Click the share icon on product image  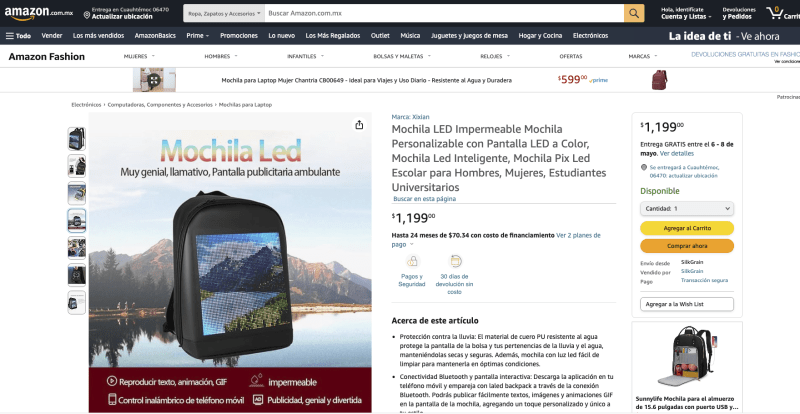tap(359, 125)
